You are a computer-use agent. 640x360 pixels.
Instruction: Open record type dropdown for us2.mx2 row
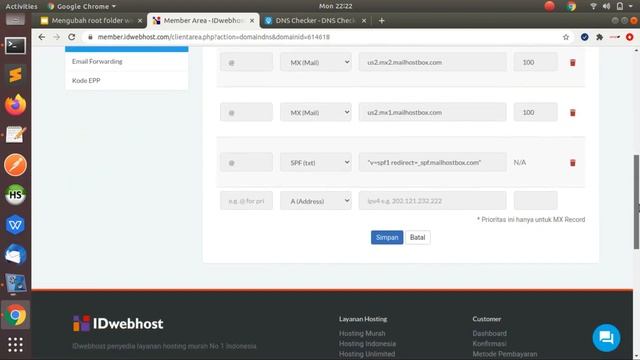316,62
